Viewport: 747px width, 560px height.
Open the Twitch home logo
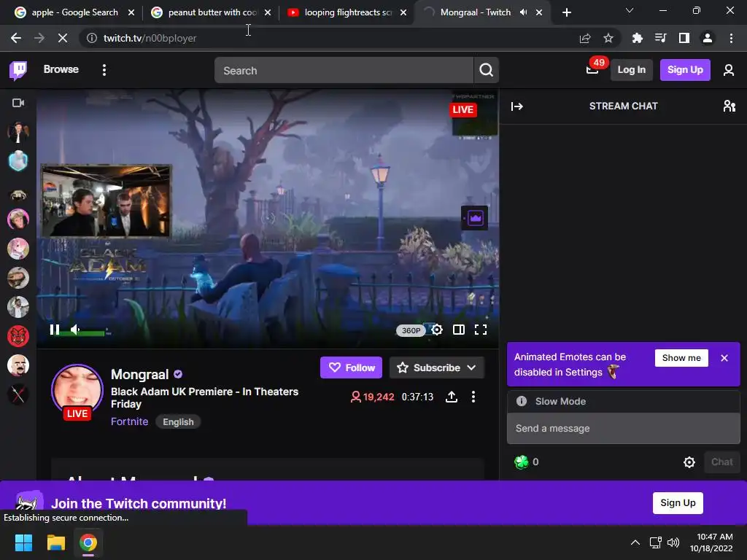tap(18, 71)
